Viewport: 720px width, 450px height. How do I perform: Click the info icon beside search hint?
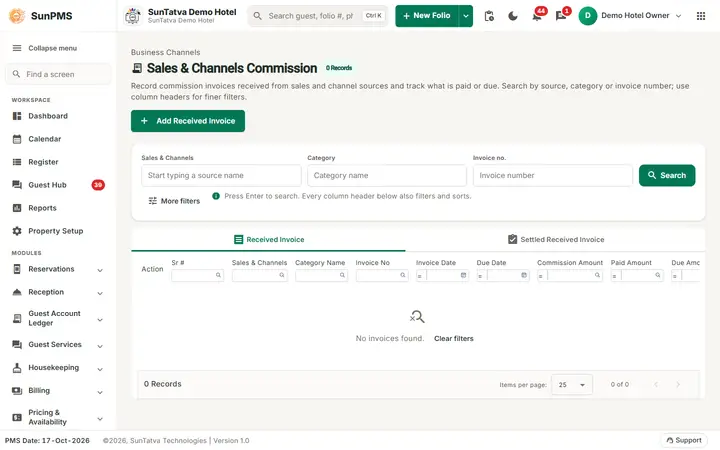pyautogui.click(x=216, y=196)
